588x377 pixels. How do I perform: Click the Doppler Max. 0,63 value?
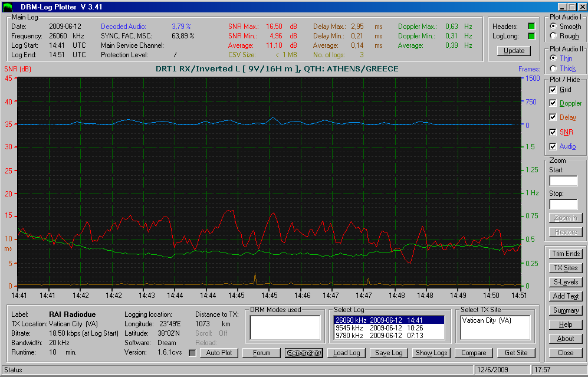452,27
